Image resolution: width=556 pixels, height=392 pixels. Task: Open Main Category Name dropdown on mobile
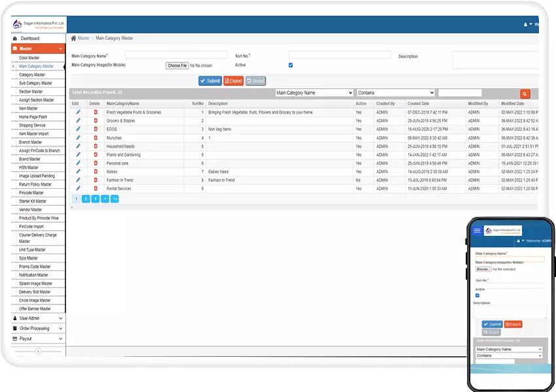[509, 349]
